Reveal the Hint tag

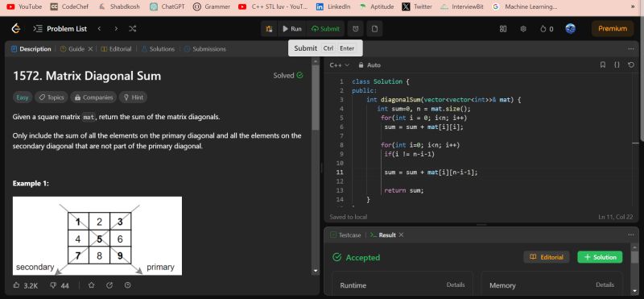(x=134, y=98)
